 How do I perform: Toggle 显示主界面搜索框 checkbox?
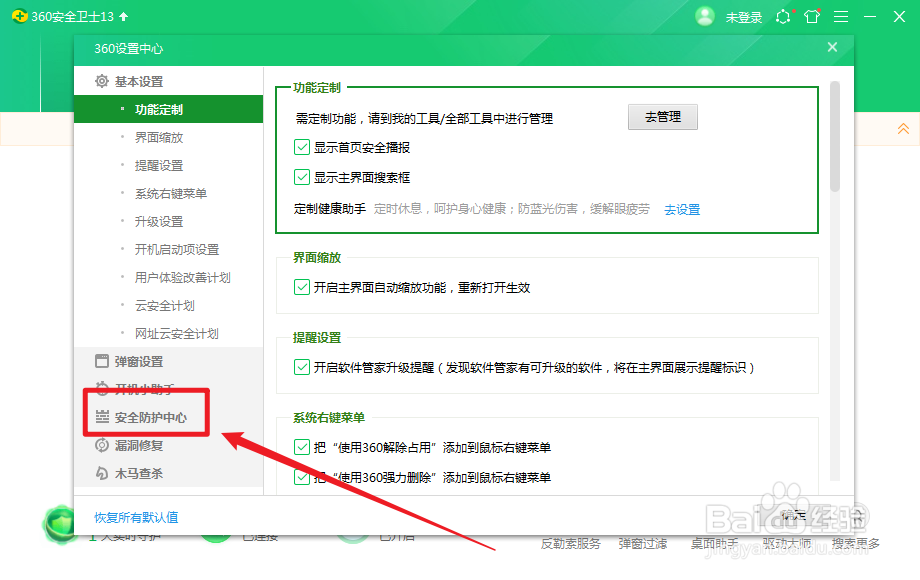click(302, 177)
